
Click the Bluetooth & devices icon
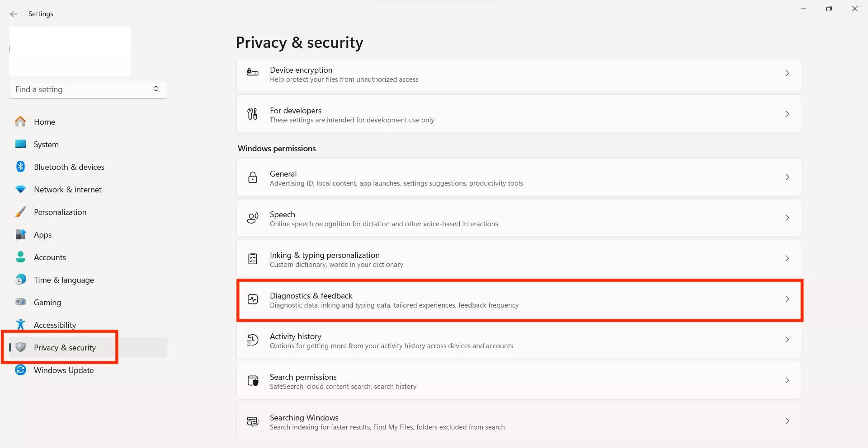(20, 167)
